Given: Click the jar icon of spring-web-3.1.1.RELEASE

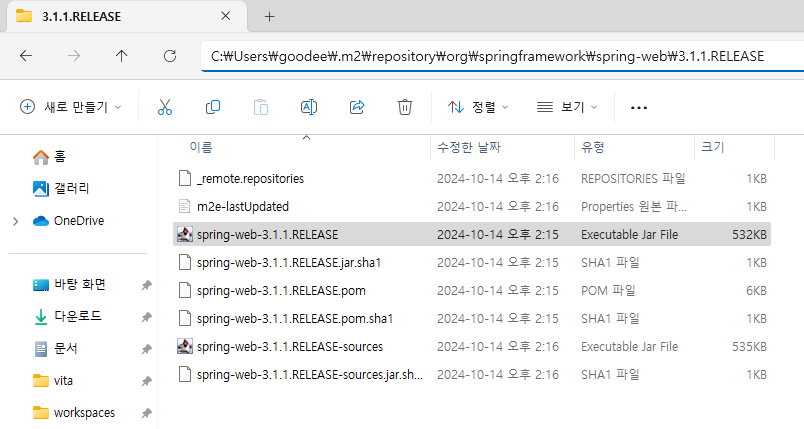Looking at the screenshot, I should pyautogui.click(x=185, y=234).
